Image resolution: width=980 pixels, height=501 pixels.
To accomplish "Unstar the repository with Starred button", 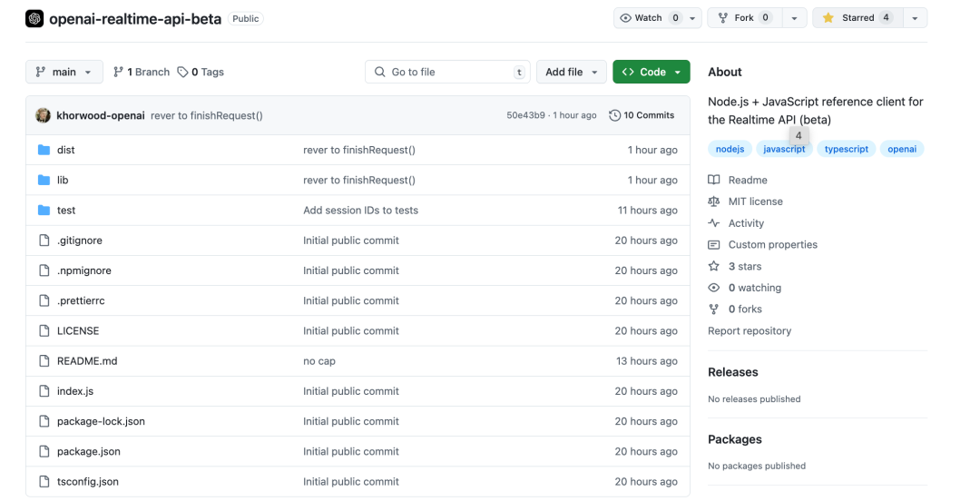I will point(857,18).
